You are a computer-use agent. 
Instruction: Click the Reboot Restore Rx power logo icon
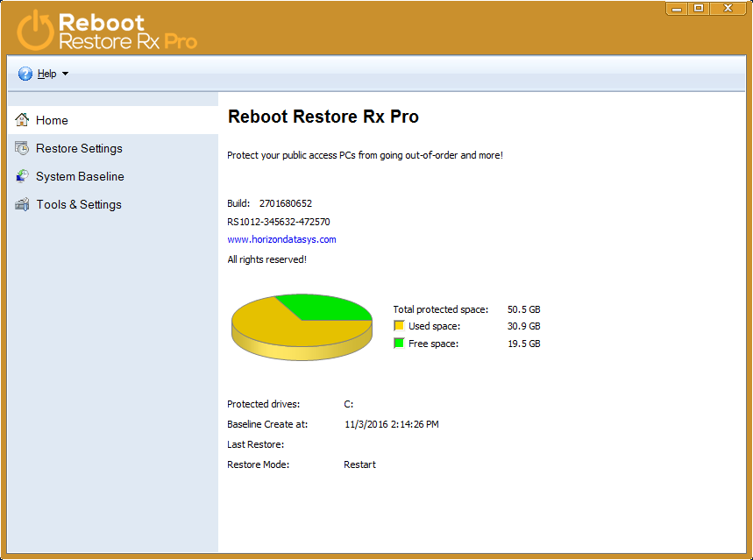(x=33, y=28)
